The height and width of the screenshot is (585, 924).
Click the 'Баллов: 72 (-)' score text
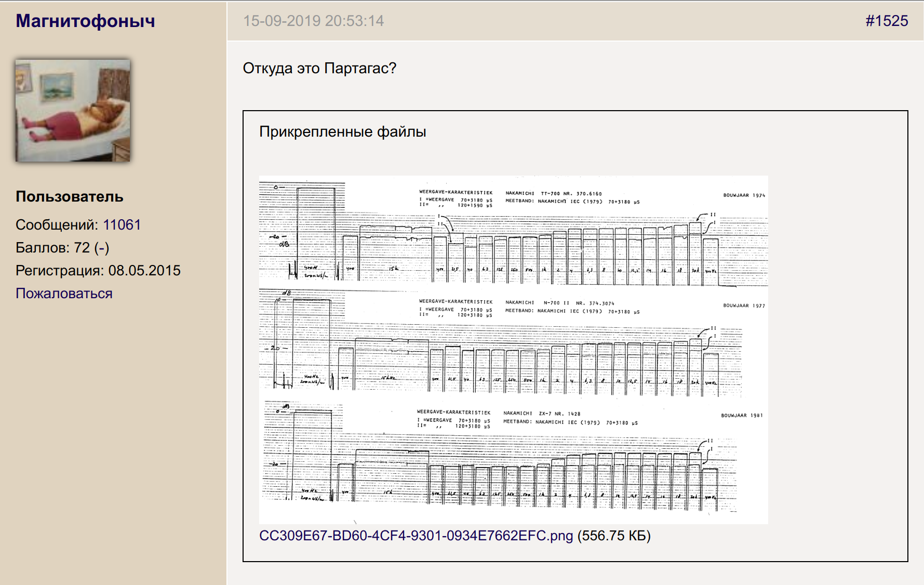[62, 247]
